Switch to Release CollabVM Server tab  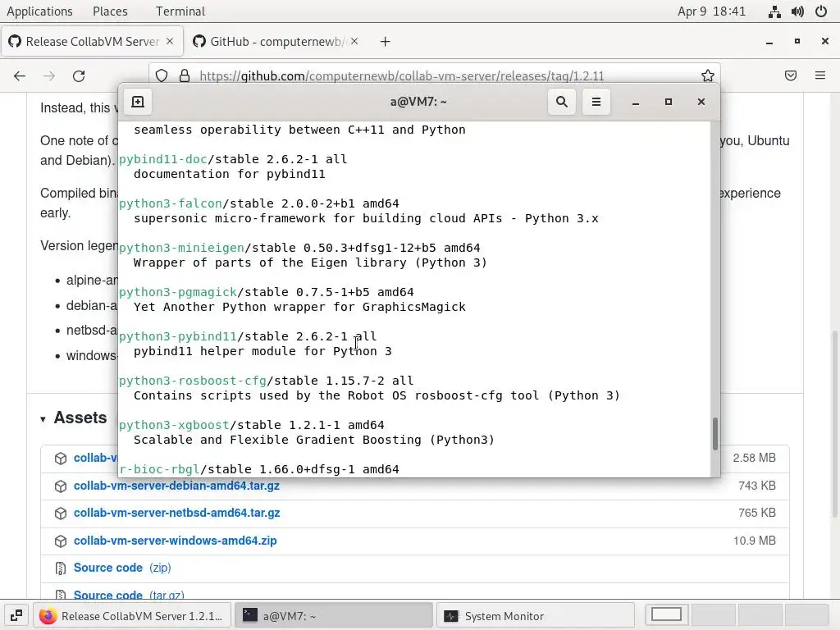coord(92,41)
